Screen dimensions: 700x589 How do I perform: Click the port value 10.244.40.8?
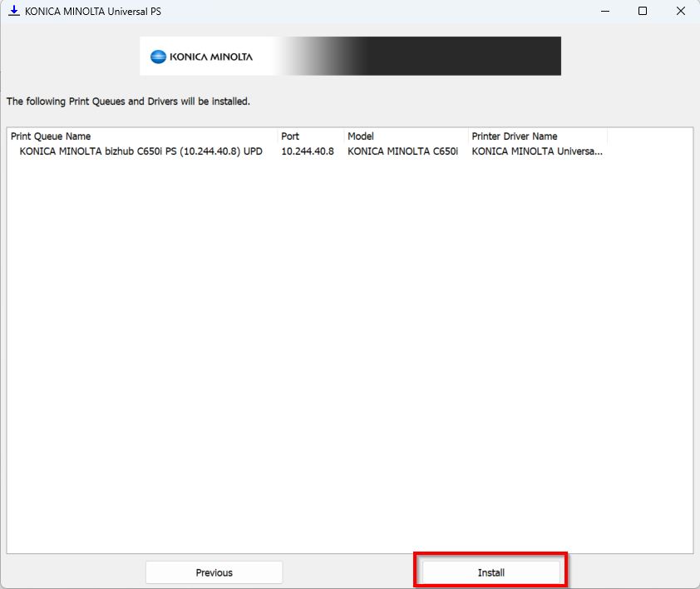coord(308,151)
